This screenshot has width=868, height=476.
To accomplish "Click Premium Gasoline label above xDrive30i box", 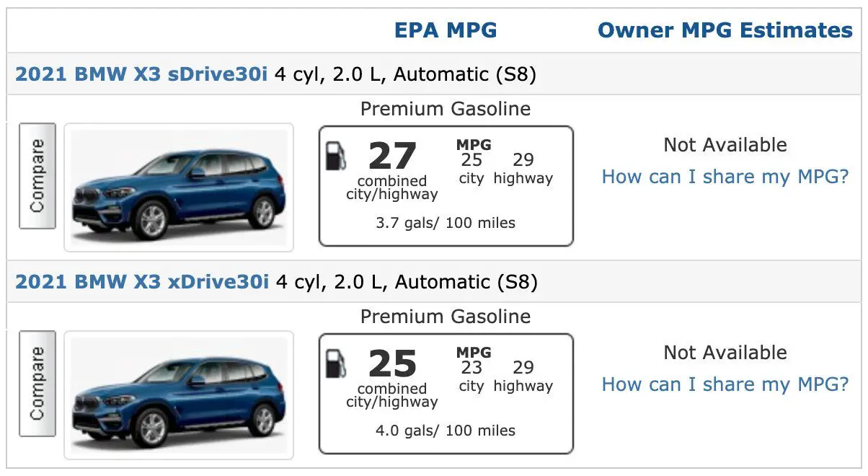I will click(x=446, y=317).
